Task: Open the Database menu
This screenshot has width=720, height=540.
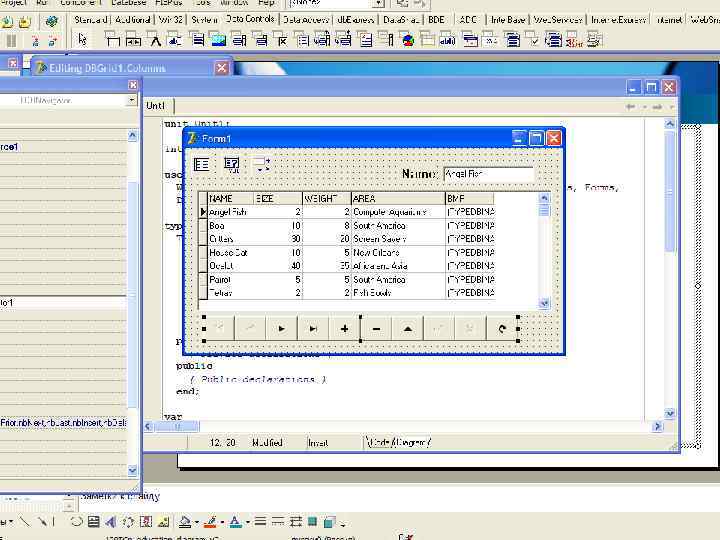Action: [129, 3]
